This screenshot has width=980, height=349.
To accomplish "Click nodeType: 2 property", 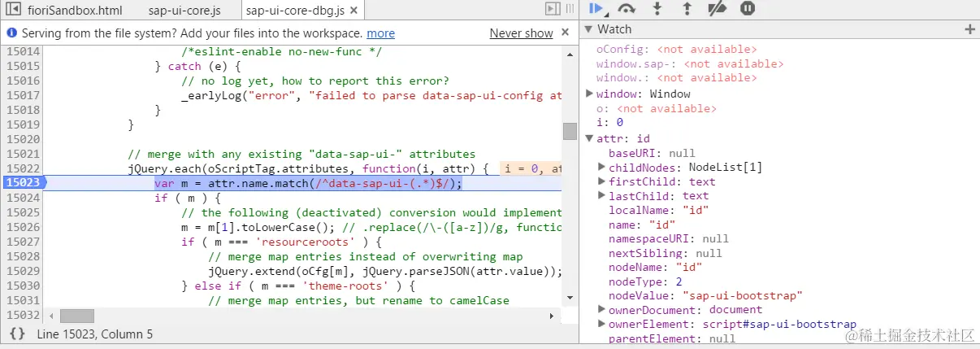I will point(645,281).
